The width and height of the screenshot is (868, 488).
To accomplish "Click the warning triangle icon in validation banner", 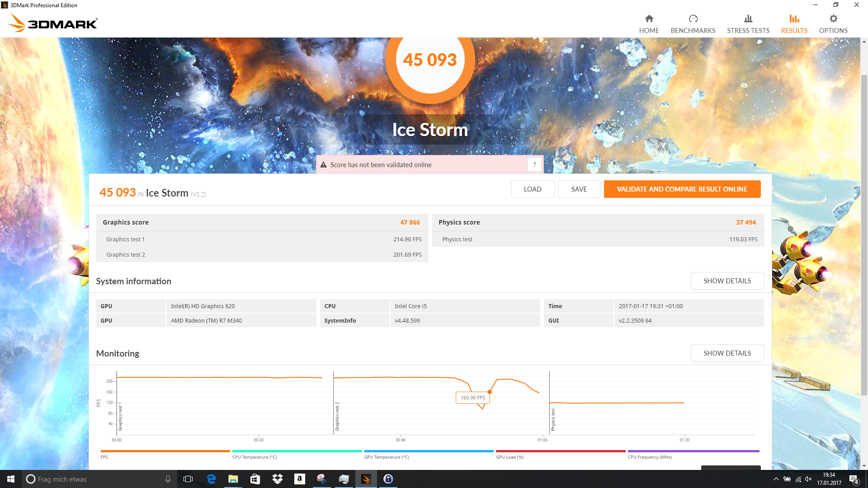I will coord(323,165).
